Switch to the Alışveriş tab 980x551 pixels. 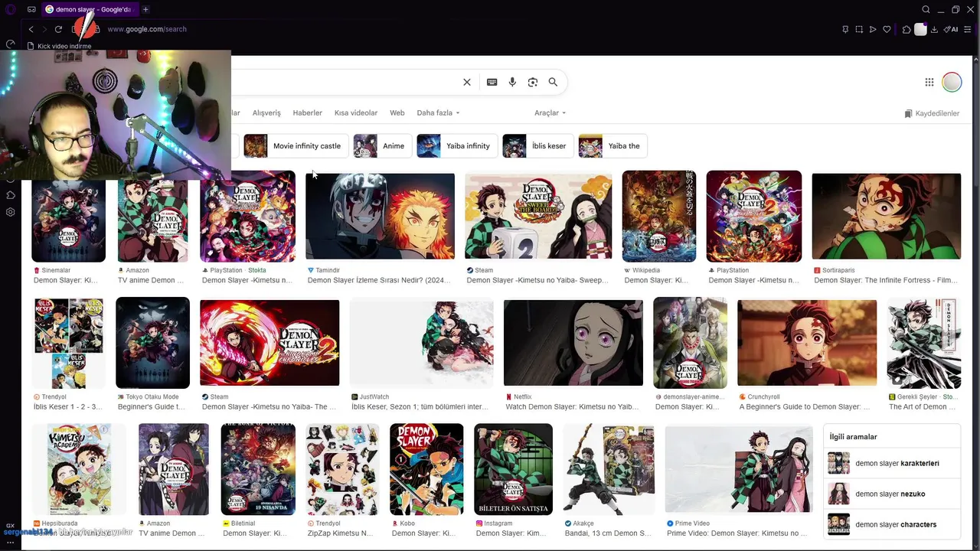[x=266, y=112]
